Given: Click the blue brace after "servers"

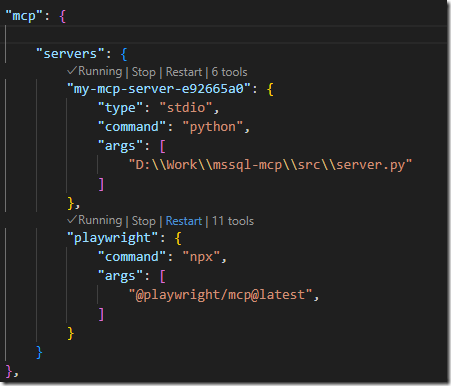Looking at the screenshot, I should pos(124,54).
